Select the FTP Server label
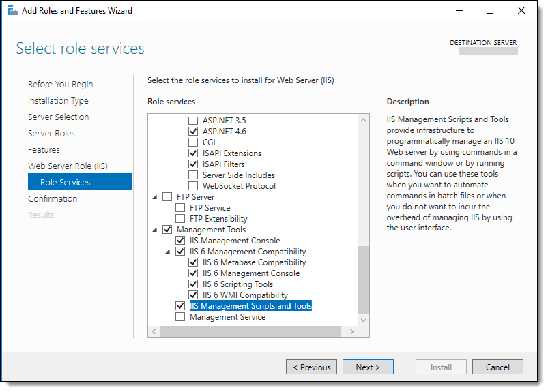548x392 pixels. [195, 197]
